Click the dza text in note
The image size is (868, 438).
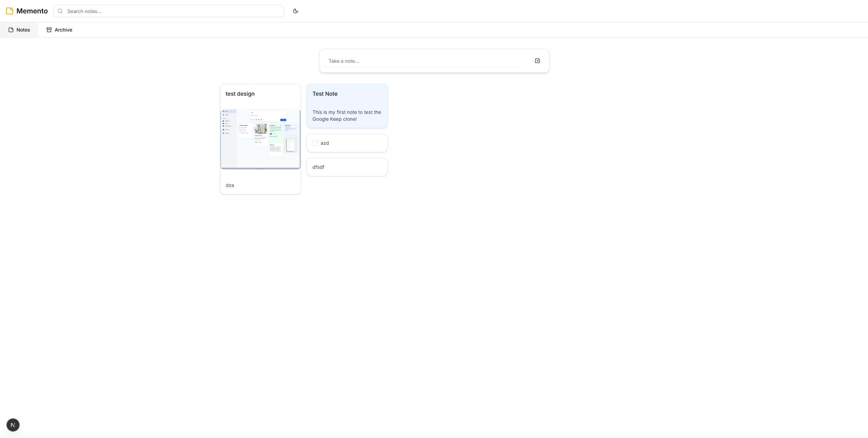[230, 185]
